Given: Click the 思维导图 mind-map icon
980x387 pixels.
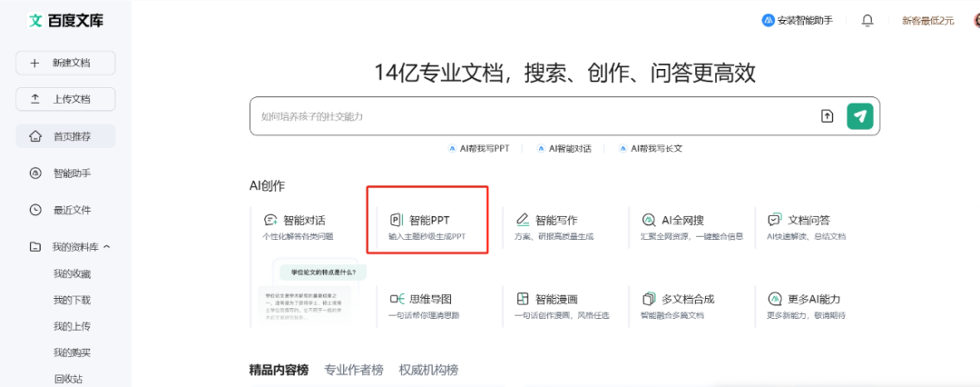Looking at the screenshot, I should 397,299.
